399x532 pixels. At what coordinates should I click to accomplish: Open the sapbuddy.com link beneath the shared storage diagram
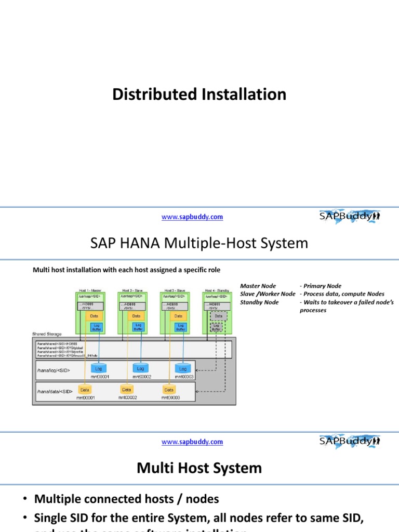coord(192,442)
